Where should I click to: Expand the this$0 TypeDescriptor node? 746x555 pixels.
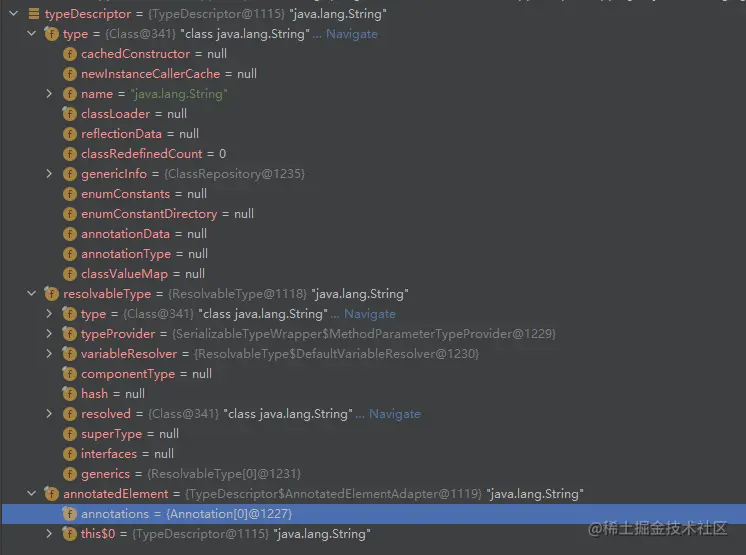(49, 533)
